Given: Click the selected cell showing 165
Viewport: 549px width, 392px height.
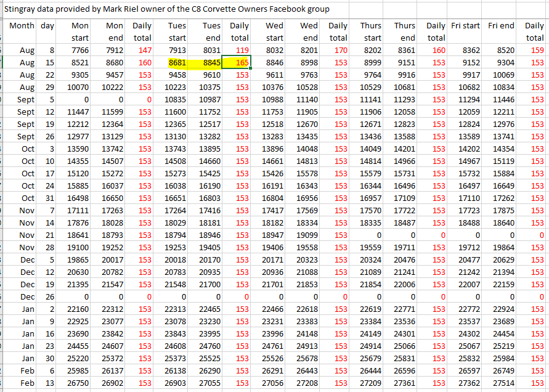Looking at the screenshot, I should [237, 62].
